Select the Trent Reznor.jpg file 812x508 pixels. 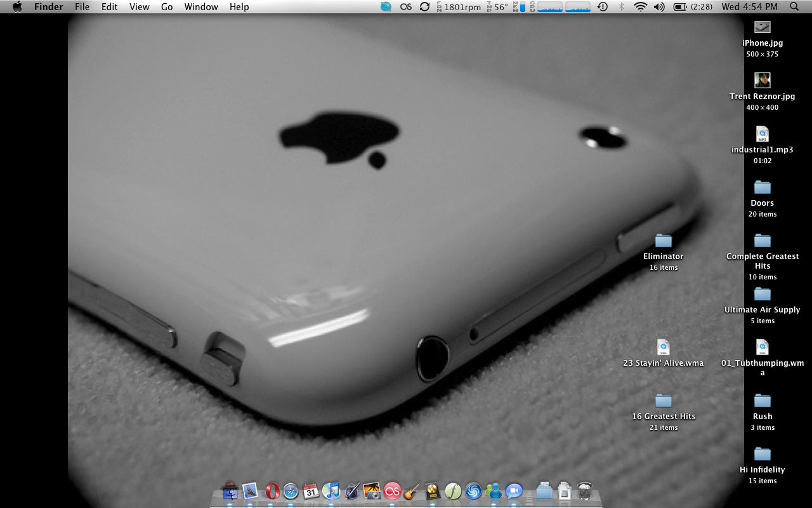point(763,80)
